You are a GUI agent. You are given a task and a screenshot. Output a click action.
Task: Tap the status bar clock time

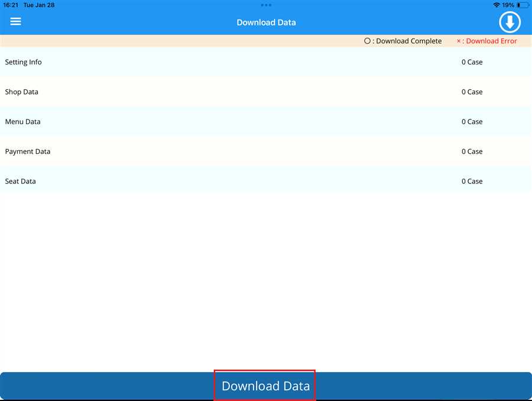click(10, 5)
